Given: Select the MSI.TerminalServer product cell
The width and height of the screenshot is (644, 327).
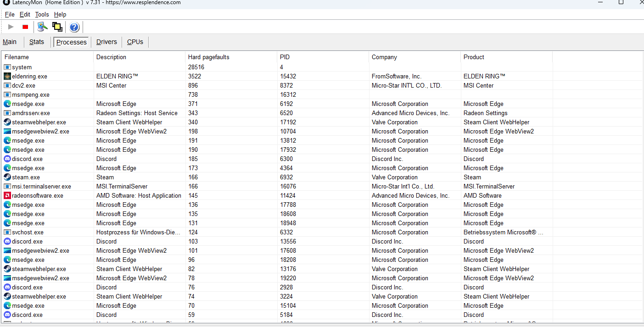Looking at the screenshot, I should point(489,186).
